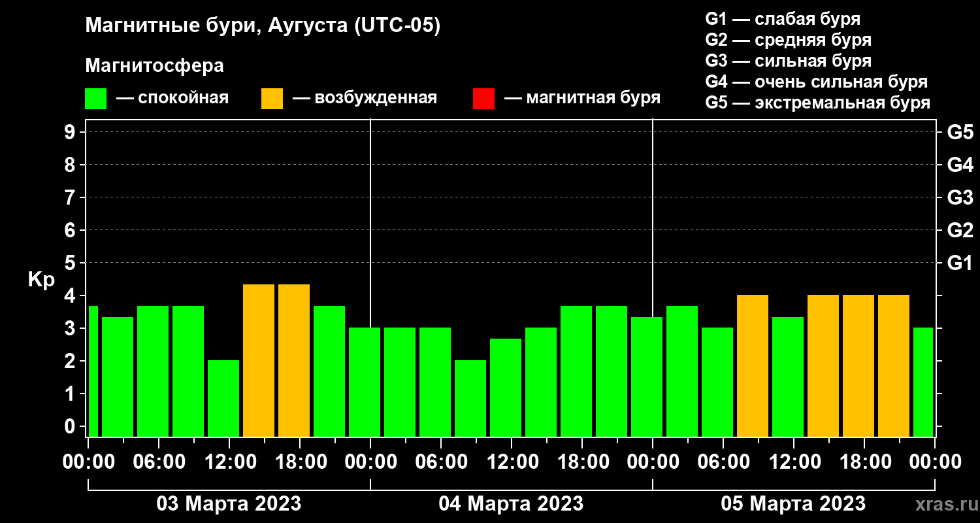Click the right-axis 'G5' tick label
The width and height of the screenshot is (980, 523).
tap(960, 132)
